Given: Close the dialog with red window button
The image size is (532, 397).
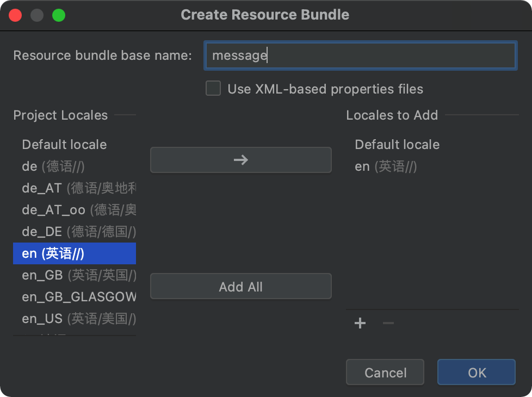Looking at the screenshot, I should pyautogui.click(x=15, y=15).
